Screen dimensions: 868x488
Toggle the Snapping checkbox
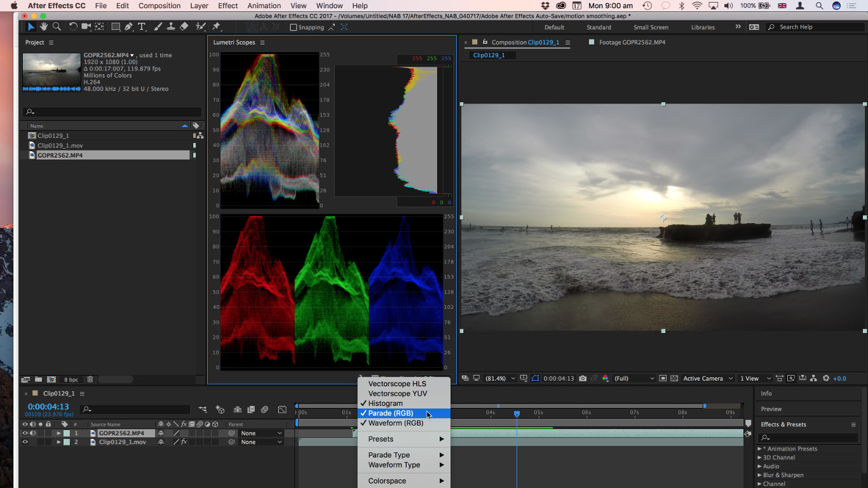coord(293,27)
